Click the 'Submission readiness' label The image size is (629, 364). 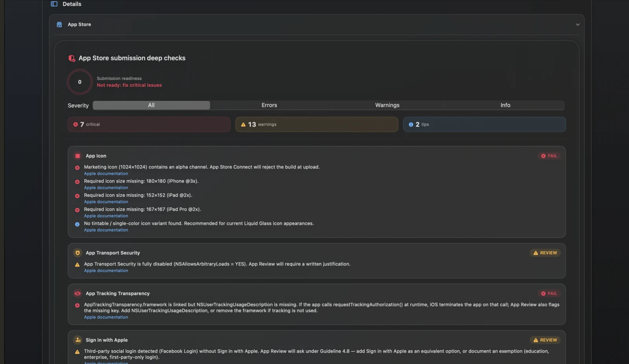[119, 79]
